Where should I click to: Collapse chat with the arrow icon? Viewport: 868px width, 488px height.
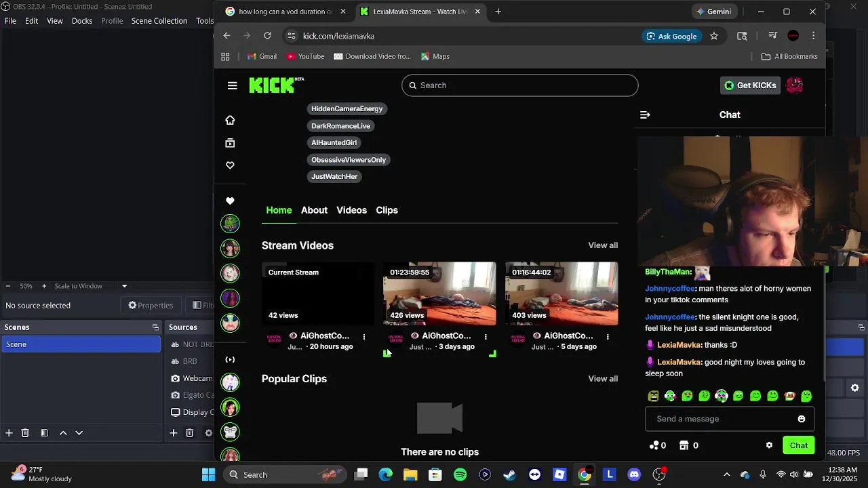pos(645,115)
